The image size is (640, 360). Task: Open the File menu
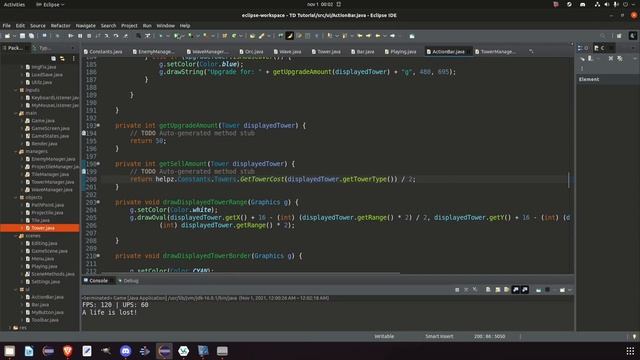click(7, 25)
